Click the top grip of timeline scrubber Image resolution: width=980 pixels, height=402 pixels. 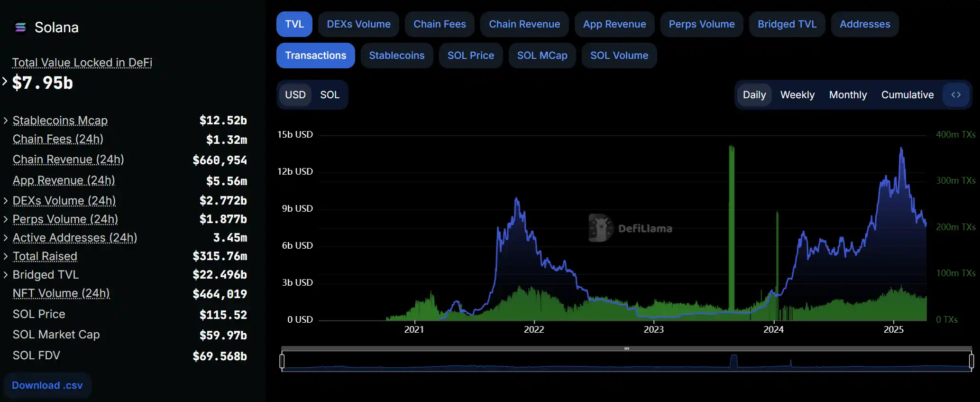626,348
